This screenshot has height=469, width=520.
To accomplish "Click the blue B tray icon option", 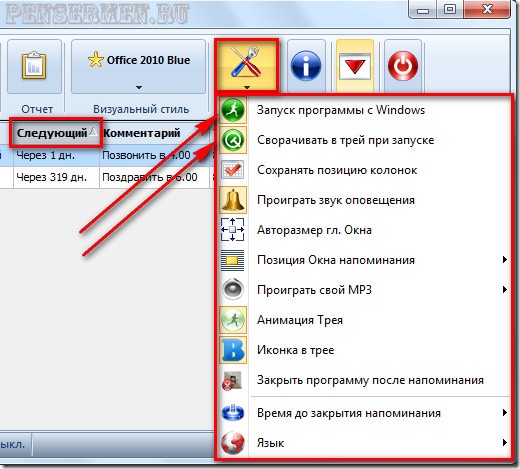I will 233,350.
